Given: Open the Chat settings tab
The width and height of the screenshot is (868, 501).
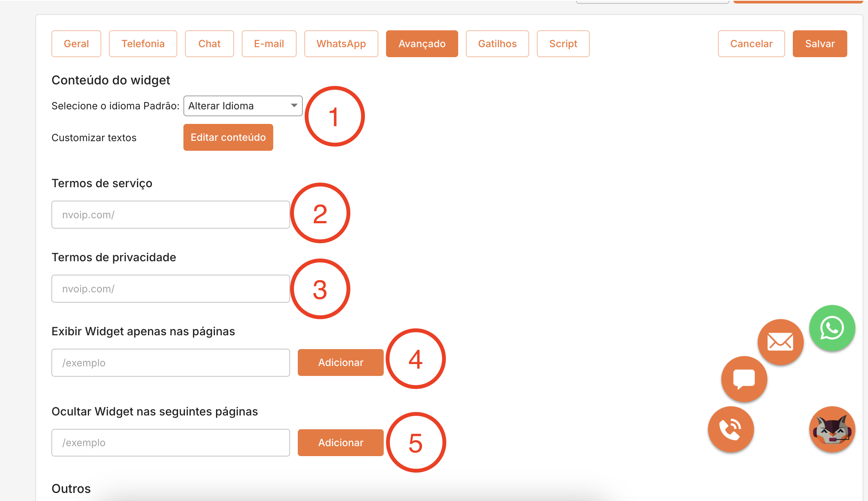Looking at the screenshot, I should pyautogui.click(x=209, y=44).
